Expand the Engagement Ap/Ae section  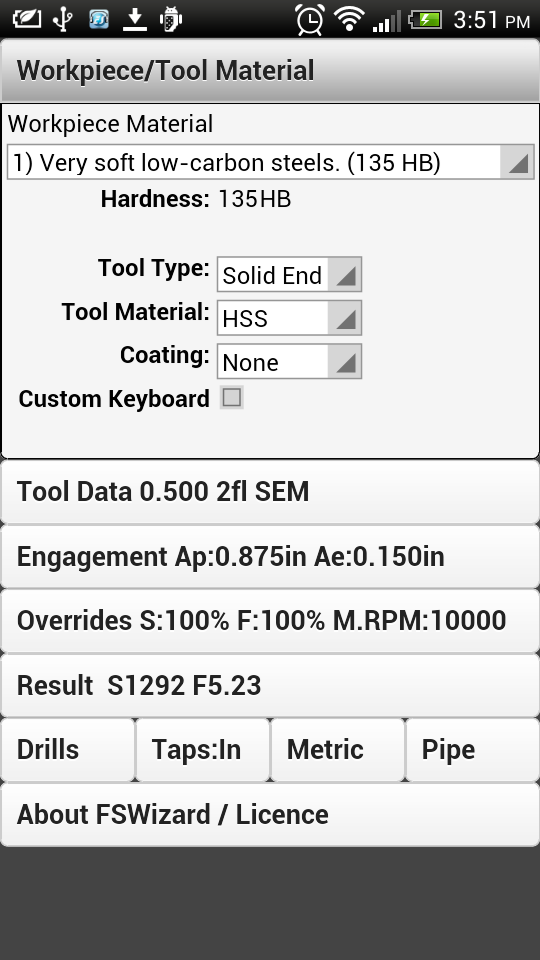(x=270, y=557)
